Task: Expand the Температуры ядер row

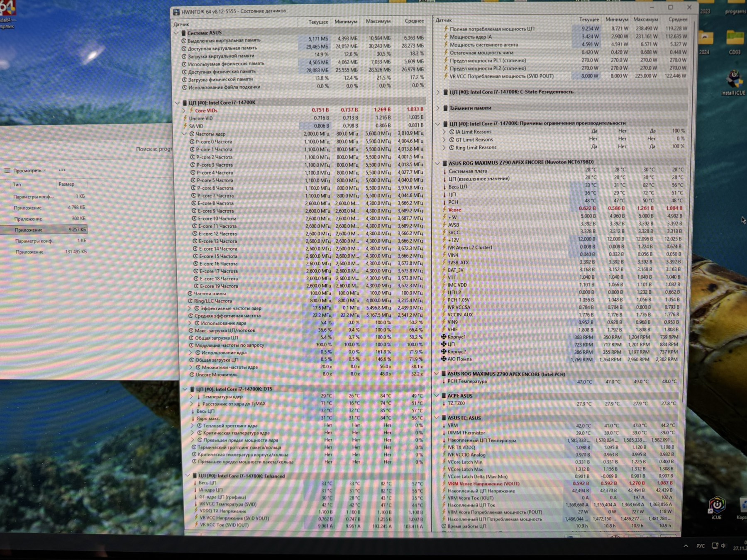Action: [x=192, y=397]
